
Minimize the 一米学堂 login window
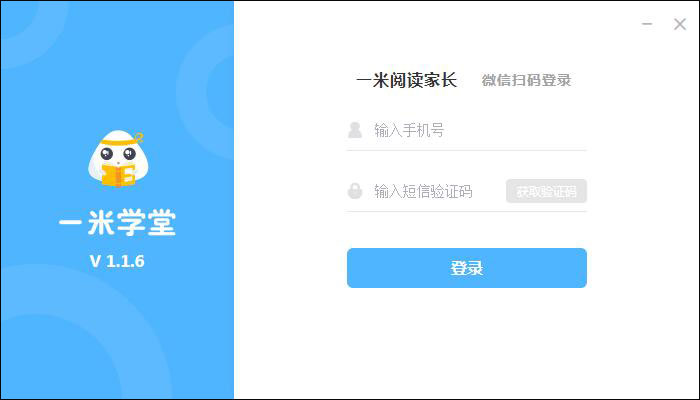click(x=647, y=24)
